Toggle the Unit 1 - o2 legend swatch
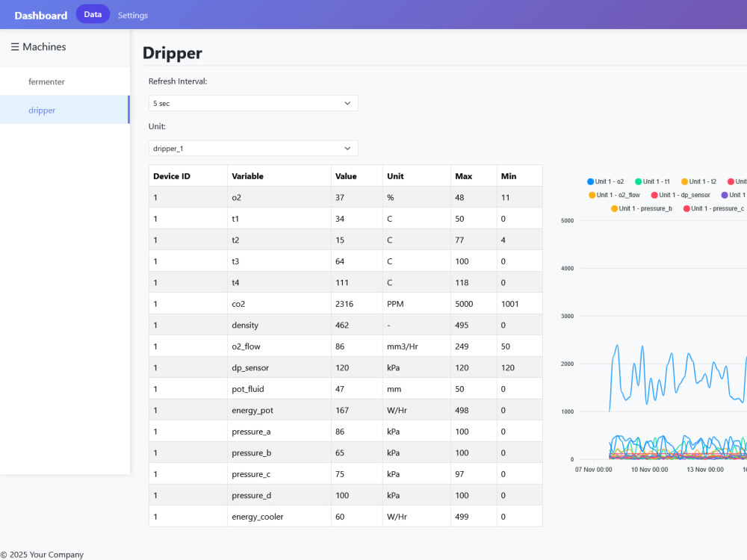Viewport: 747px width, 560px height. point(591,181)
